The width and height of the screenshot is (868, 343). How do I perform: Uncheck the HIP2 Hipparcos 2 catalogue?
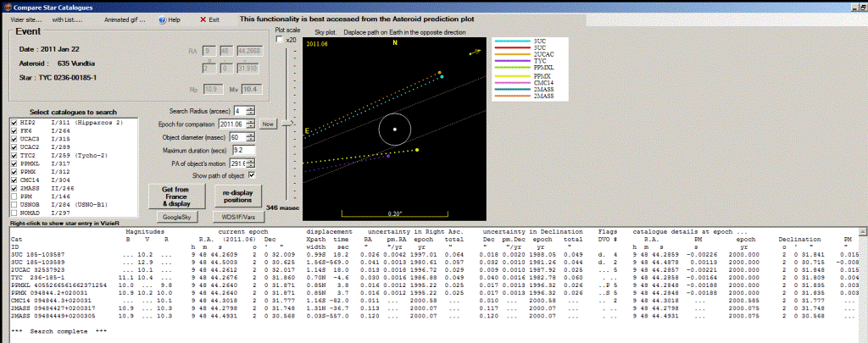click(x=13, y=123)
